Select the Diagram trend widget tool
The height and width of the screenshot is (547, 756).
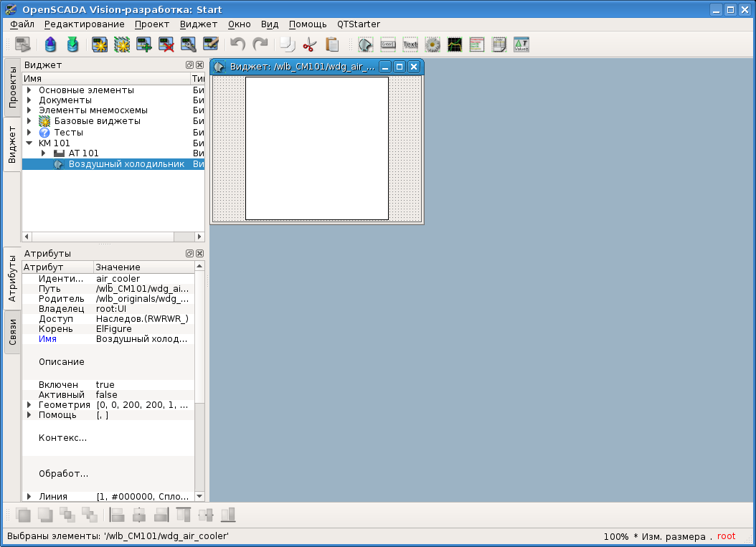tap(455, 44)
